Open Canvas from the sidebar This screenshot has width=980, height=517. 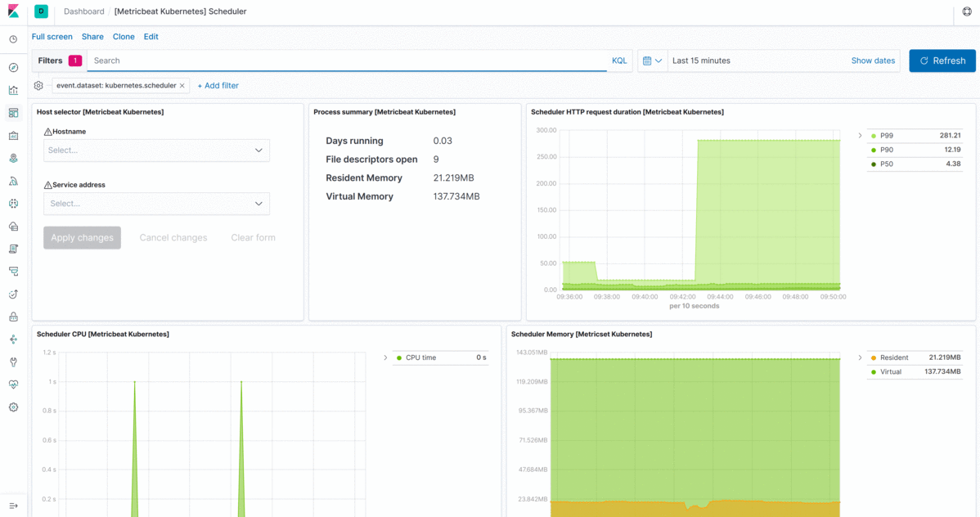(13, 136)
